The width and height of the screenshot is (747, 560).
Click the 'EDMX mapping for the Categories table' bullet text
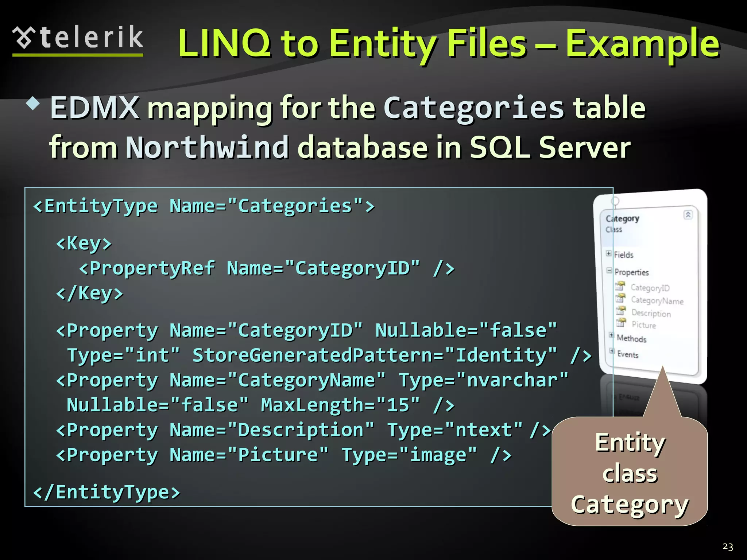[348, 108]
